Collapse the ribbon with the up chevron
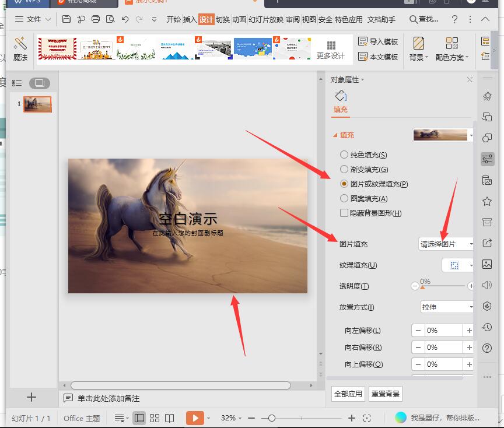This screenshot has height=428, width=504. click(x=485, y=19)
